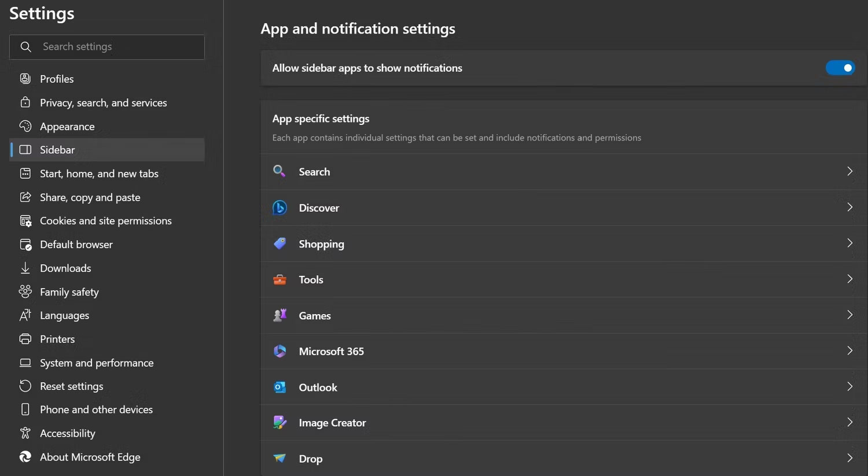The image size is (868, 476).
Task: Click the Drop app icon
Action: (279, 459)
